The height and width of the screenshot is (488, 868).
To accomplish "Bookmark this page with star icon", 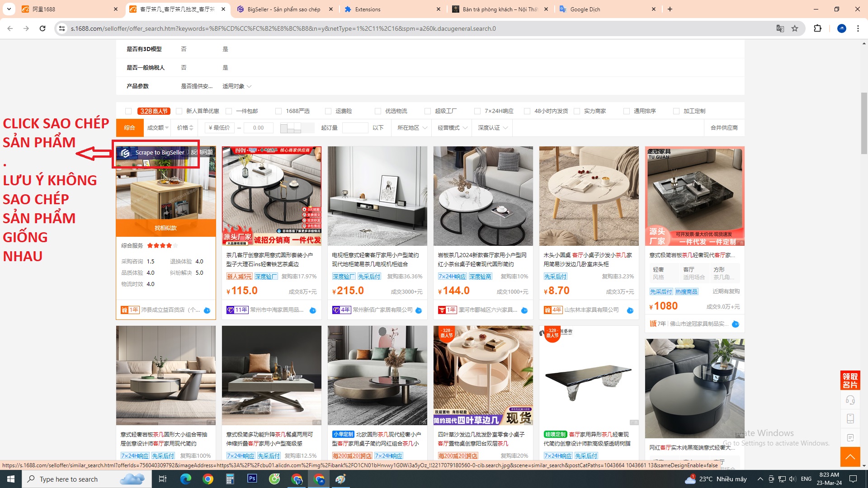I will point(795,28).
